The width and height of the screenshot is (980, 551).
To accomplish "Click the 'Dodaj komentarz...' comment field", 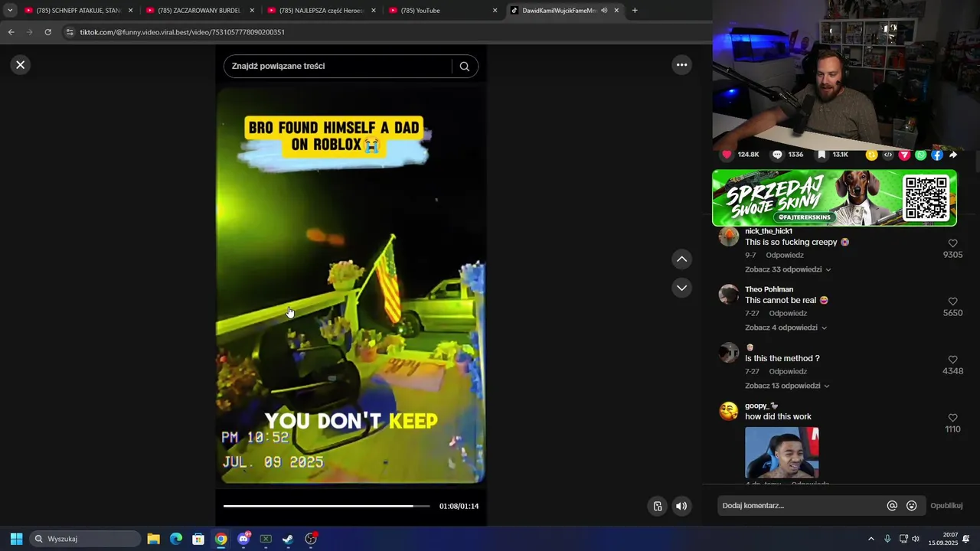I will (800, 506).
